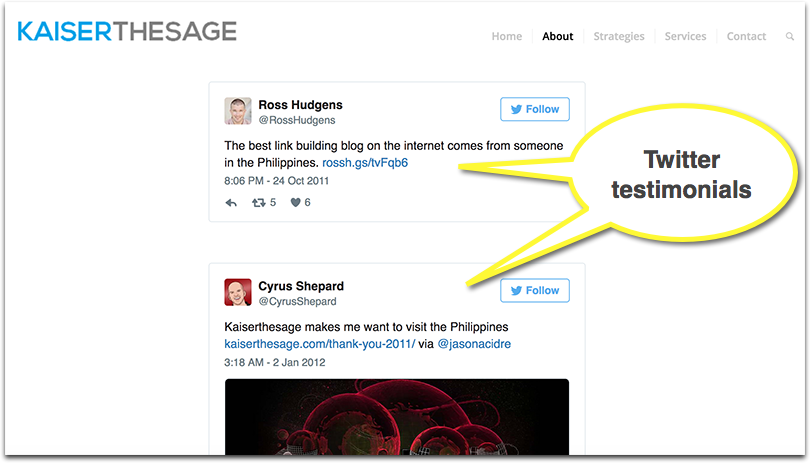Click the KaiserTheSage site logo
This screenshot has height=463, width=810.
click(127, 31)
